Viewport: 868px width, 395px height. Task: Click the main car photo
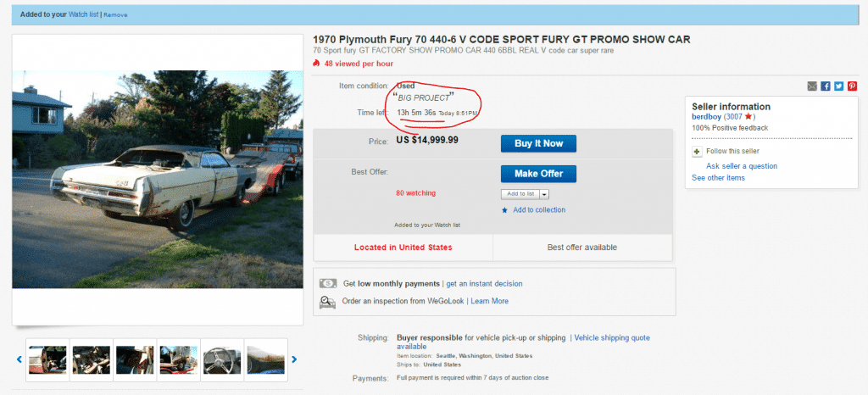click(x=158, y=178)
